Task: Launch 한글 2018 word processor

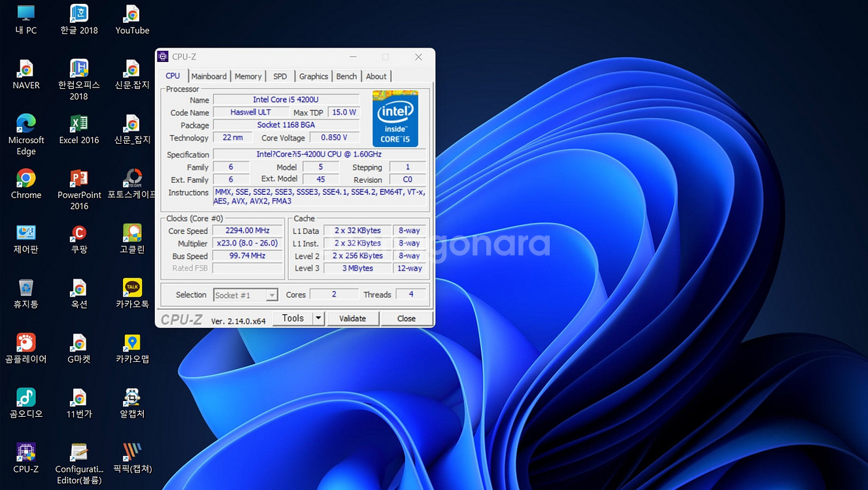Action: pyautogui.click(x=78, y=17)
